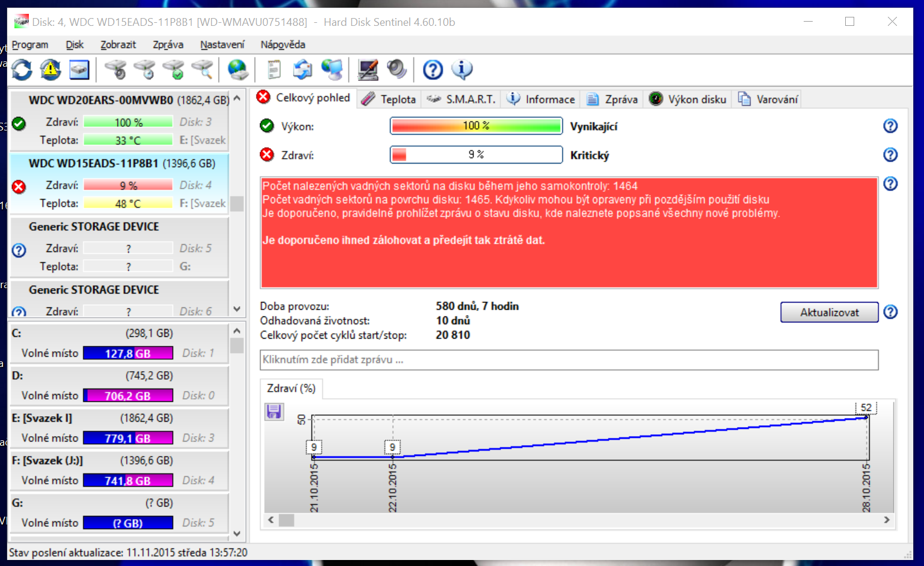Viewport: 924px width, 566px height.
Task: Click the green check status icon of WD20EARS
Action: tap(19, 124)
